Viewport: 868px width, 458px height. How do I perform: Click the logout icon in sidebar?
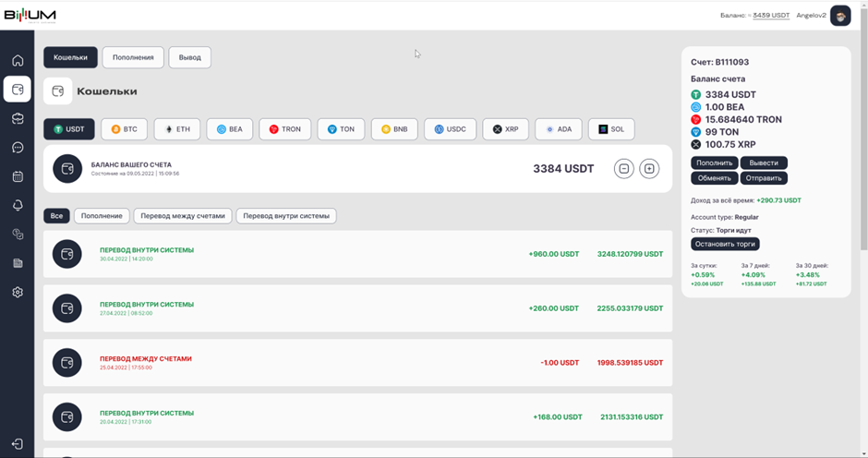(18, 444)
